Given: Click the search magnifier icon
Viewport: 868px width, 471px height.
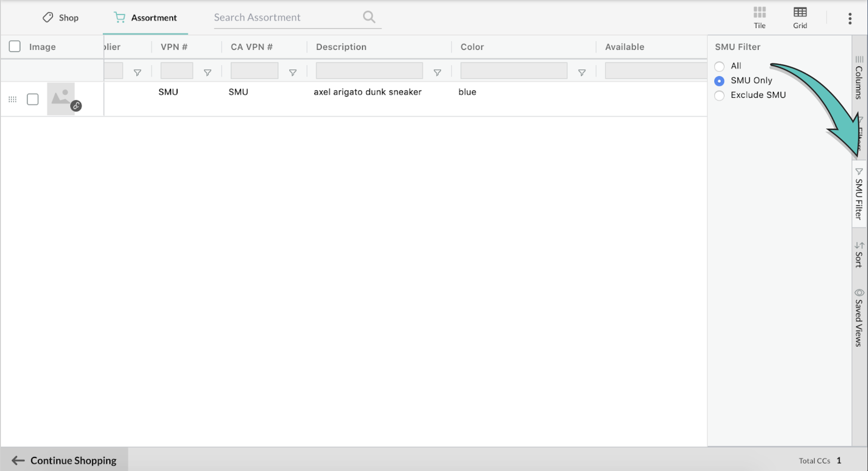Looking at the screenshot, I should [x=369, y=17].
